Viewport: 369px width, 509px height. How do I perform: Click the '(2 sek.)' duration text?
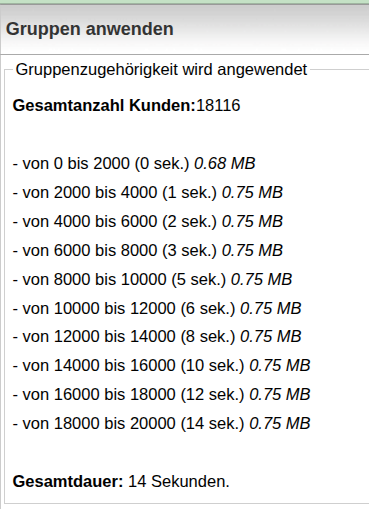pyautogui.click(x=189, y=222)
